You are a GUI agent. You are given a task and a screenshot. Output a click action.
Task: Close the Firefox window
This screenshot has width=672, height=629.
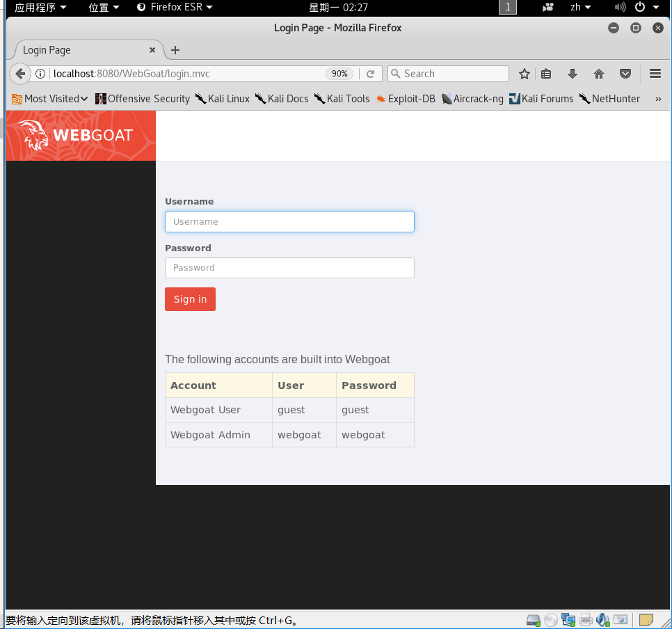(658, 28)
